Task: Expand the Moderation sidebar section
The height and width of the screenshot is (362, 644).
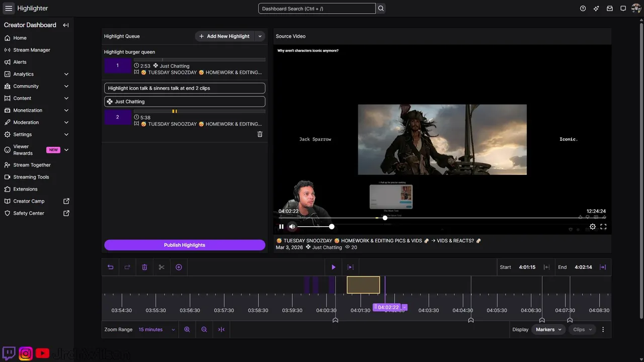Action: (x=66, y=122)
